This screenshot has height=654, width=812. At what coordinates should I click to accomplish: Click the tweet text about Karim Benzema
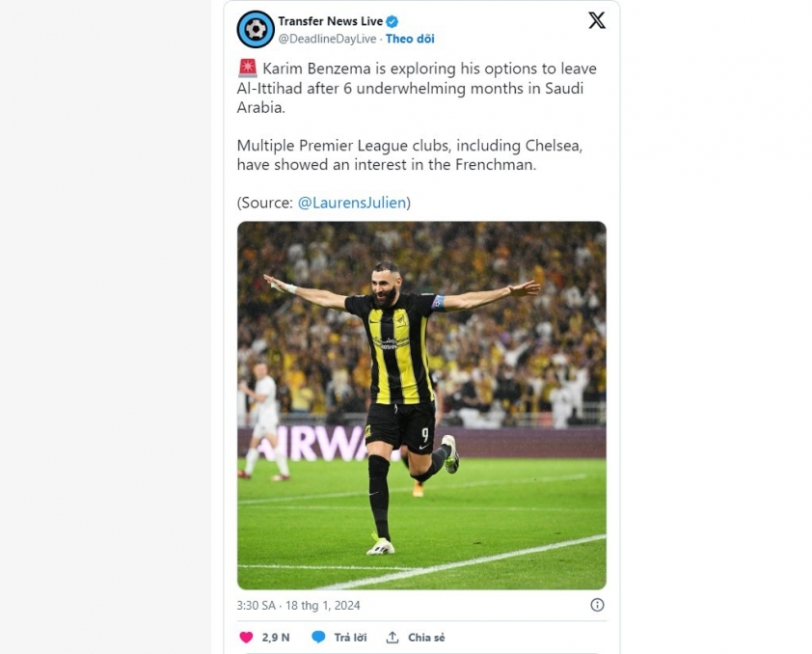coord(417,88)
